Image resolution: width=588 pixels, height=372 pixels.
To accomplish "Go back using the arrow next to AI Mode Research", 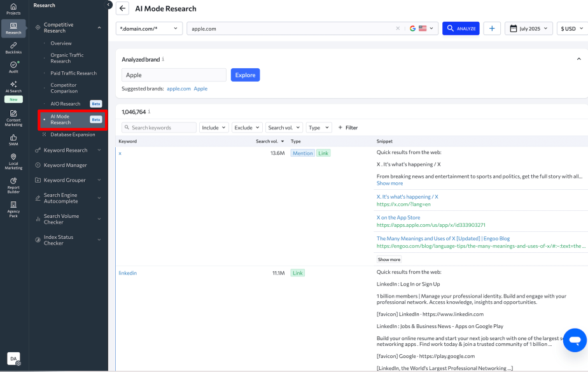I will point(122,8).
